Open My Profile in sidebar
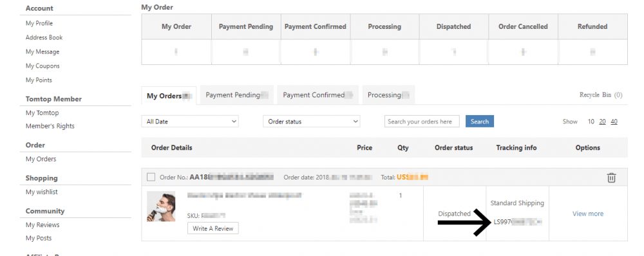 tap(39, 23)
